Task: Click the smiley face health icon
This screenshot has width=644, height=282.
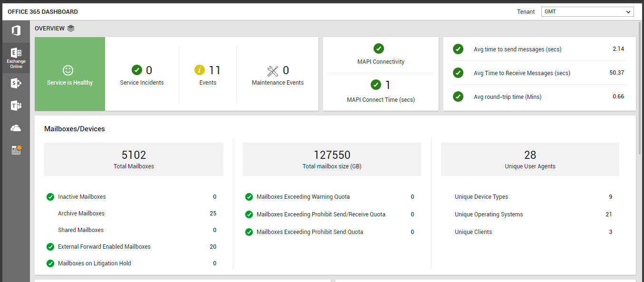Action: 68,70
